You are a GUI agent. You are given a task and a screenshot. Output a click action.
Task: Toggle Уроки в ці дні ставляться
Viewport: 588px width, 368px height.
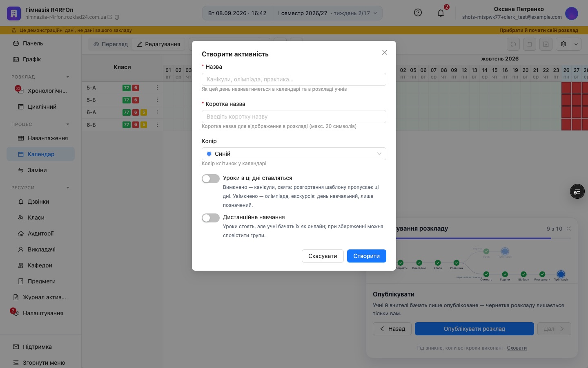(x=211, y=179)
